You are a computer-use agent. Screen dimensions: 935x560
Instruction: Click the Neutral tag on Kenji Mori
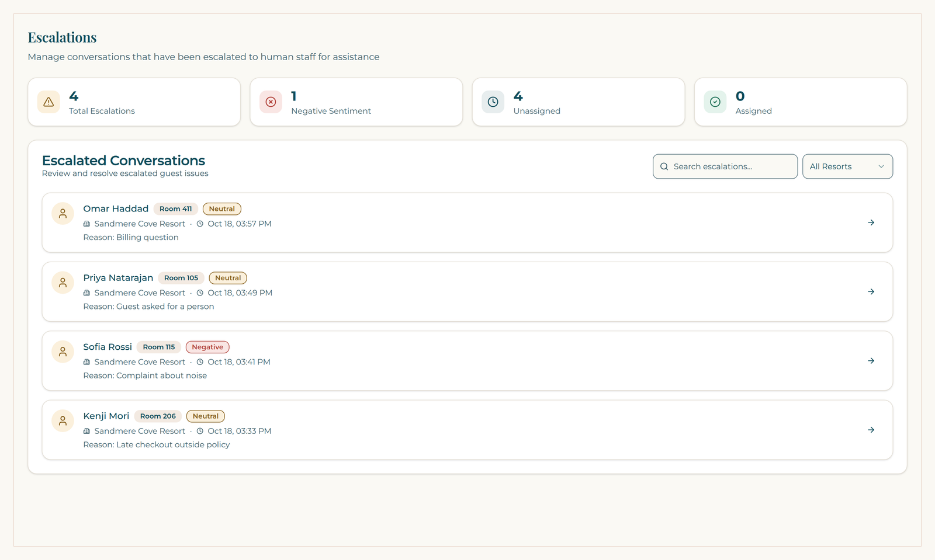(206, 416)
